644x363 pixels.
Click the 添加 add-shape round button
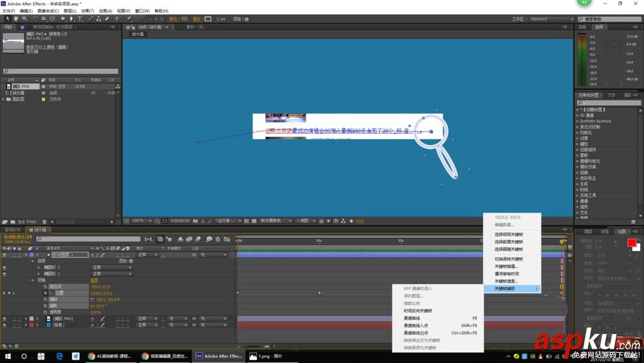[131, 261]
